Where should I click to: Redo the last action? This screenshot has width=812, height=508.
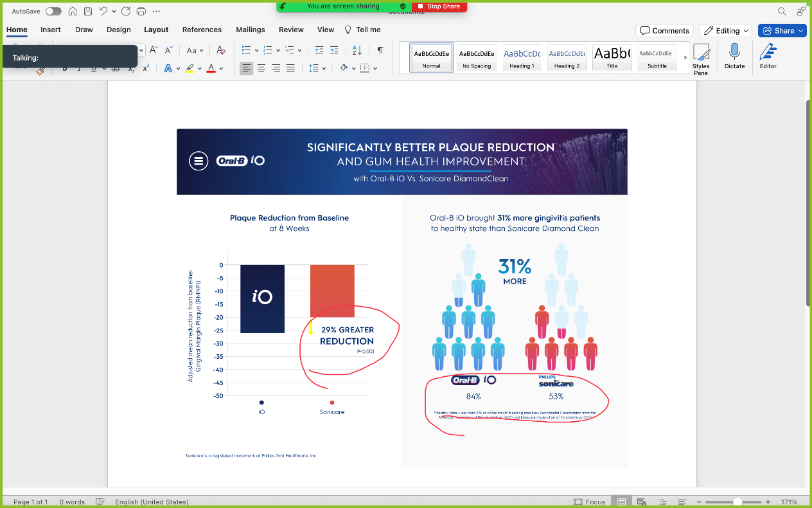pyautogui.click(x=126, y=12)
